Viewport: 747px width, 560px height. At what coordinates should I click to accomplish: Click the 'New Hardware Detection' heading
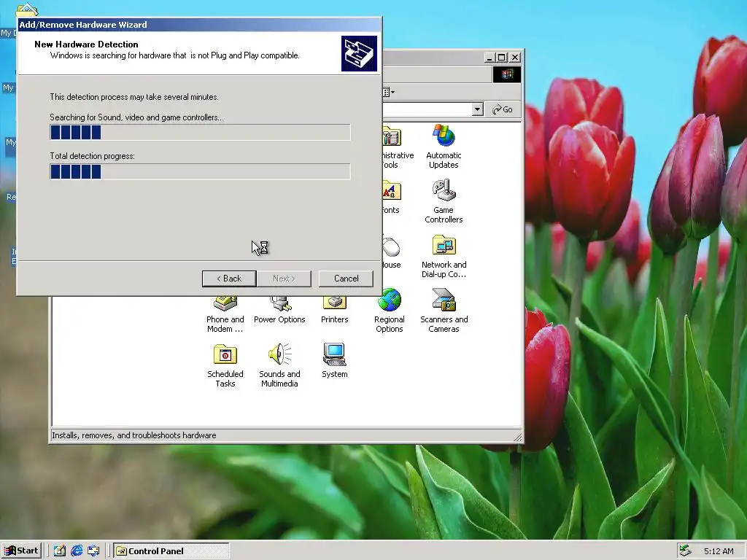point(86,44)
